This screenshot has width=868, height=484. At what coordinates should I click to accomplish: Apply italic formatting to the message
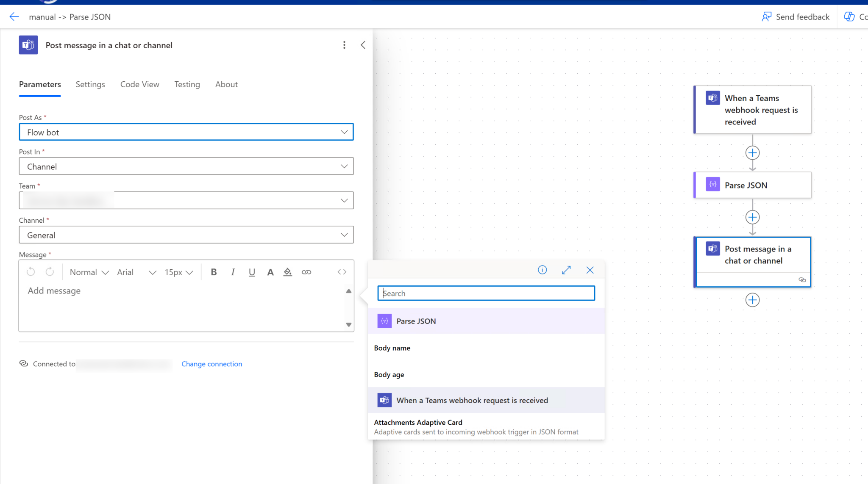tap(233, 272)
